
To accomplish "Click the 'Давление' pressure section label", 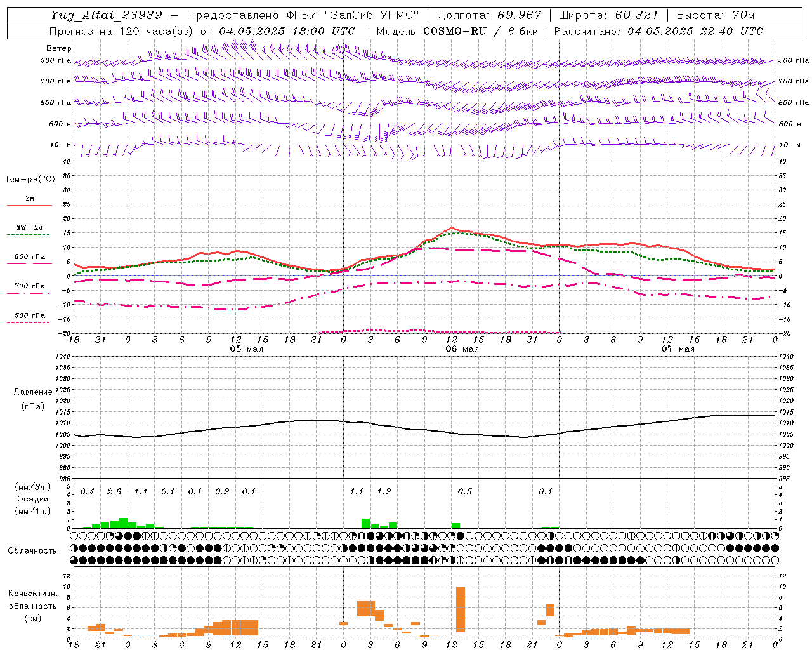I will pos(33,392).
